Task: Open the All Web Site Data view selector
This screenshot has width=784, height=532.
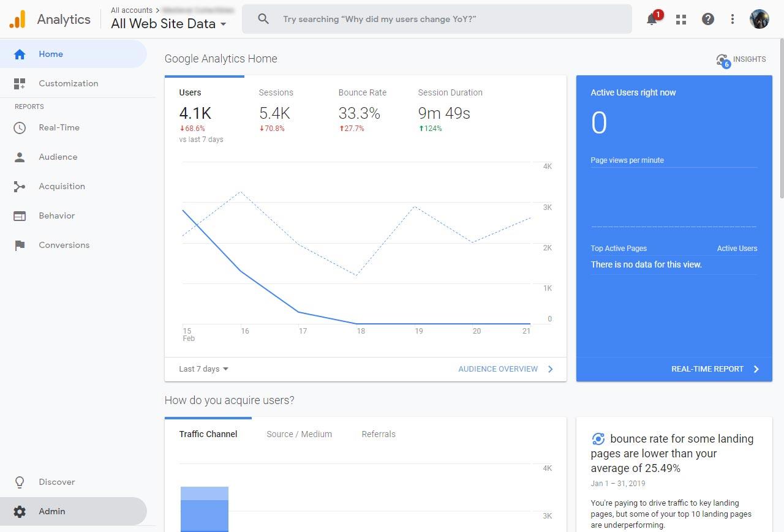Action: (168, 24)
